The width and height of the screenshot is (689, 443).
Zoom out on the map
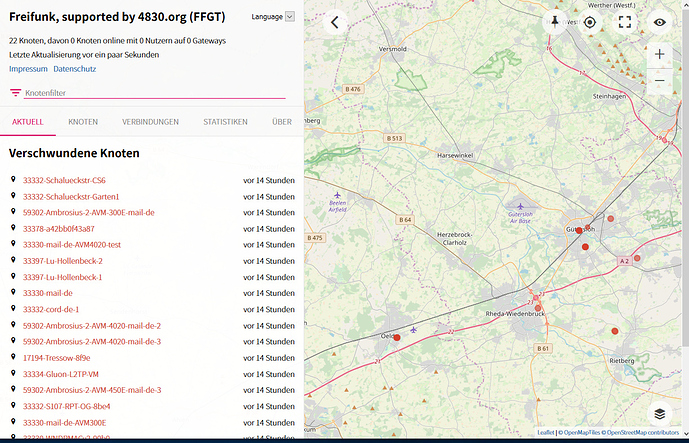pyautogui.click(x=660, y=81)
